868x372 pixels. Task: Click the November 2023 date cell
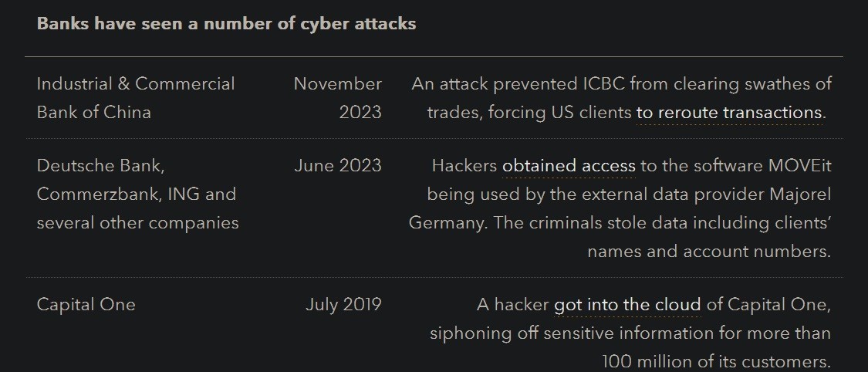coord(338,98)
